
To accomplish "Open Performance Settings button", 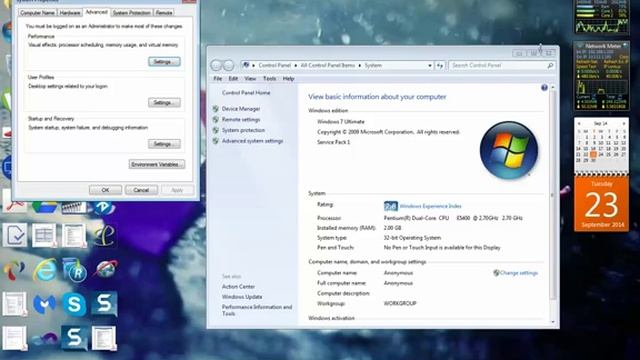I will pos(164,62).
